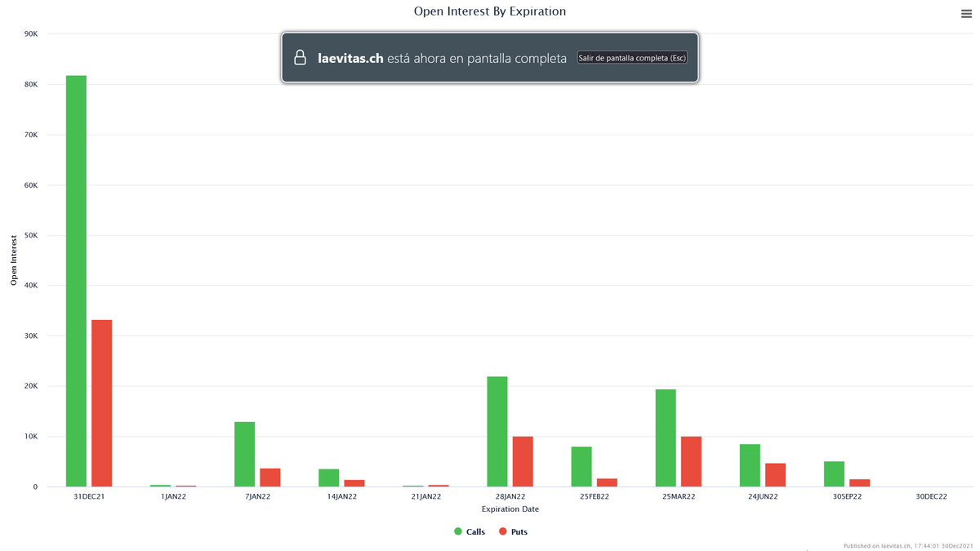Click the 90K y-axis value
Image resolution: width=980 pixels, height=551 pixels.
pos(31,34)
